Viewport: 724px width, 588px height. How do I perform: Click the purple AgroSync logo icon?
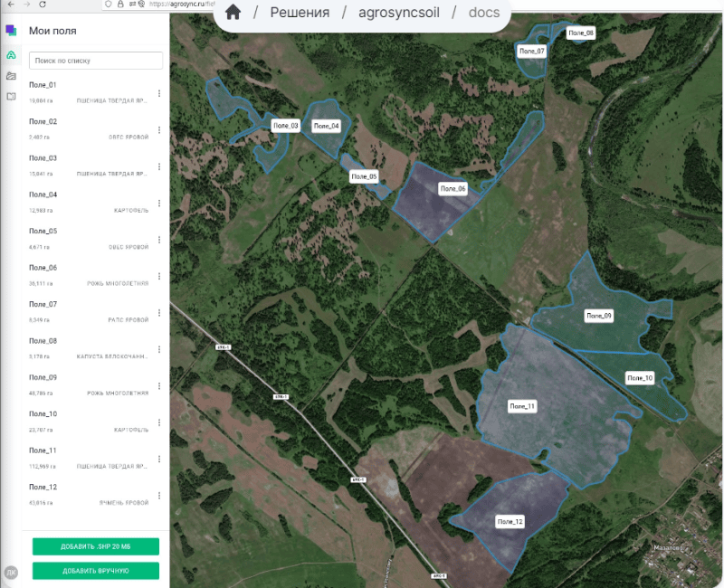[11, 31]
